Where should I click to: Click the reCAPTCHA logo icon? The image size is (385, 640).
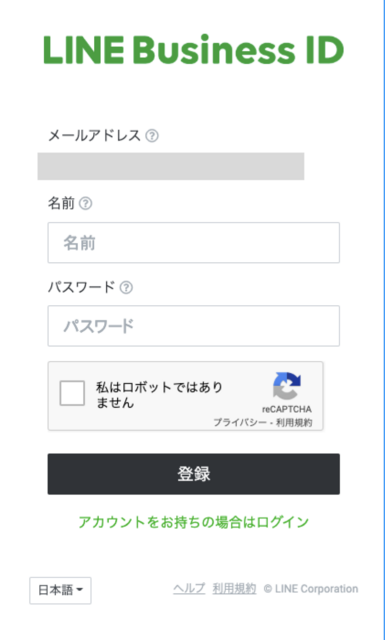coord(287,386)
